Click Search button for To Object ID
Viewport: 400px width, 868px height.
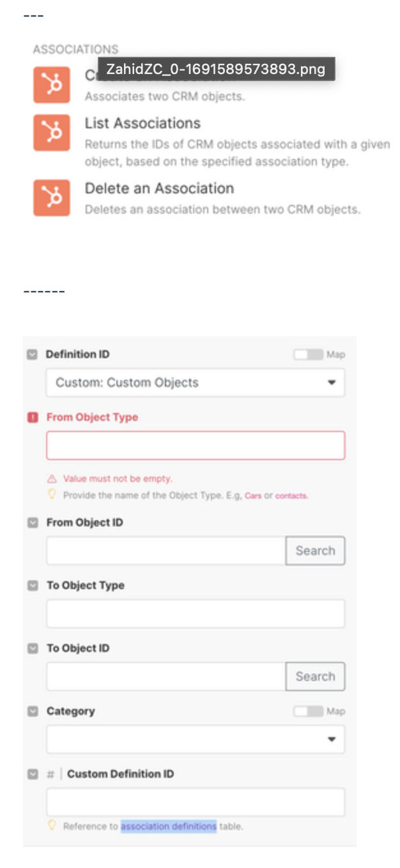pyautogui.click(x=315, y=677)
